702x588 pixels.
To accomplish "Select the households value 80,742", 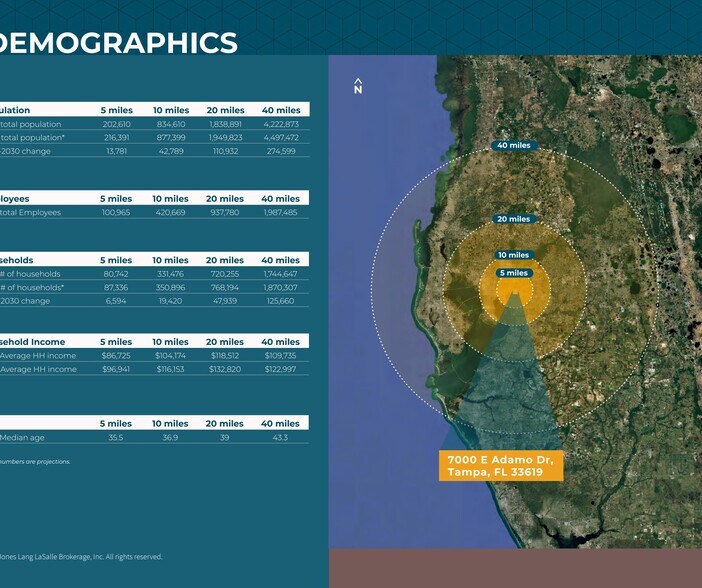I will [116, 273].
